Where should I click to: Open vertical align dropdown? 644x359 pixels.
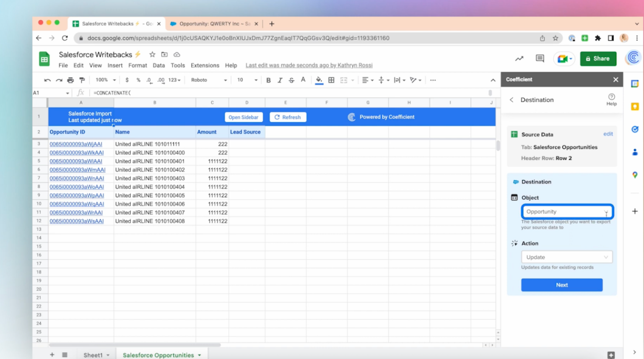click(x=384, y=80)
